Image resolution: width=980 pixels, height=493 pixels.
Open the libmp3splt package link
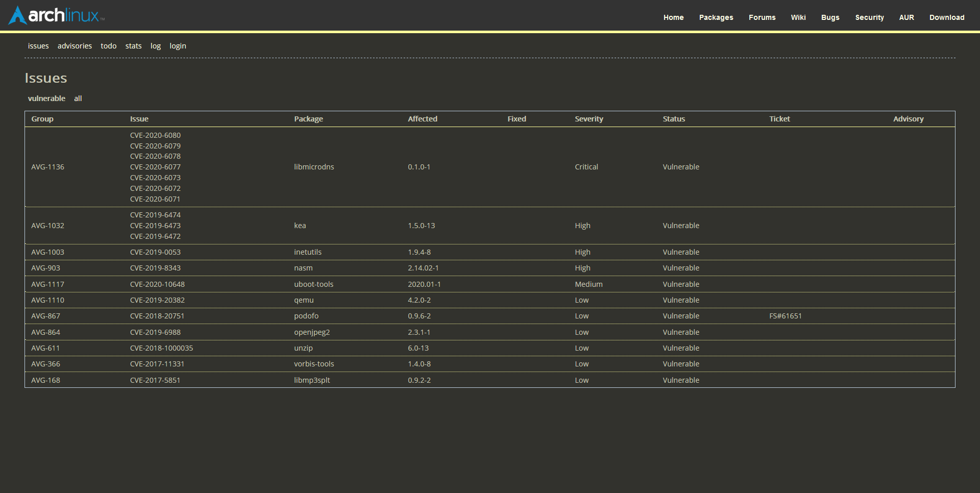point(312,380)
